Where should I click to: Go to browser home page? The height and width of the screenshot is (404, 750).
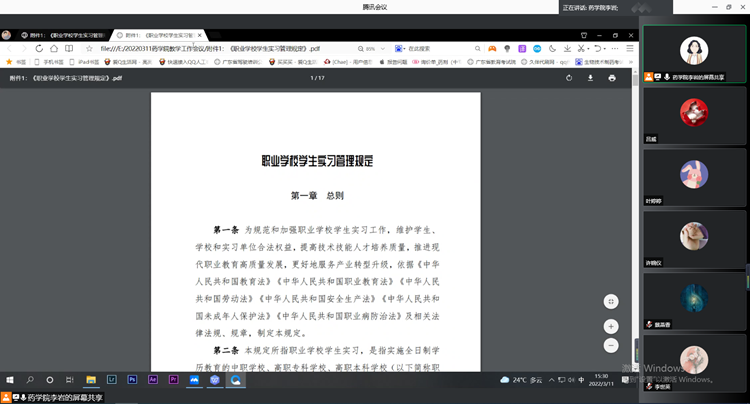(54, 48)
